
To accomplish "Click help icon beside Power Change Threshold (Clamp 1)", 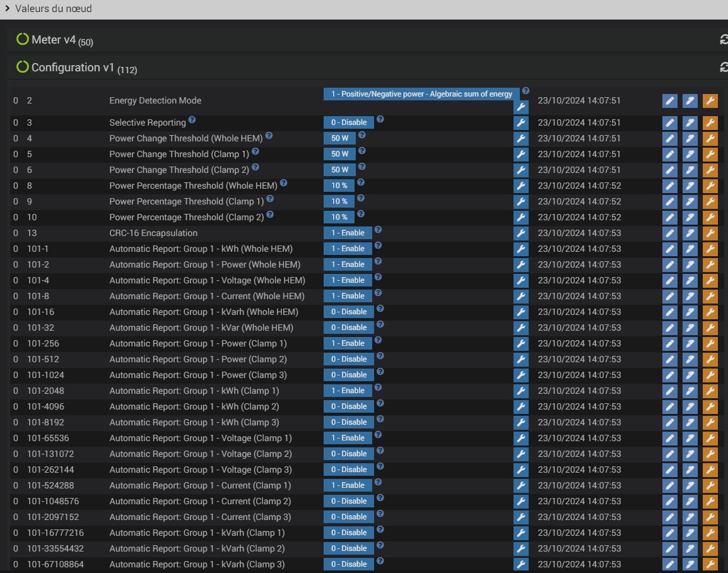I will pos(255,151).
